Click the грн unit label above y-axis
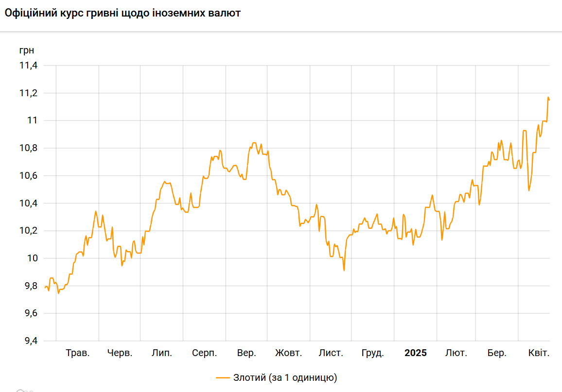Viewport: 562px width, 392px height. tap(27, 50)
